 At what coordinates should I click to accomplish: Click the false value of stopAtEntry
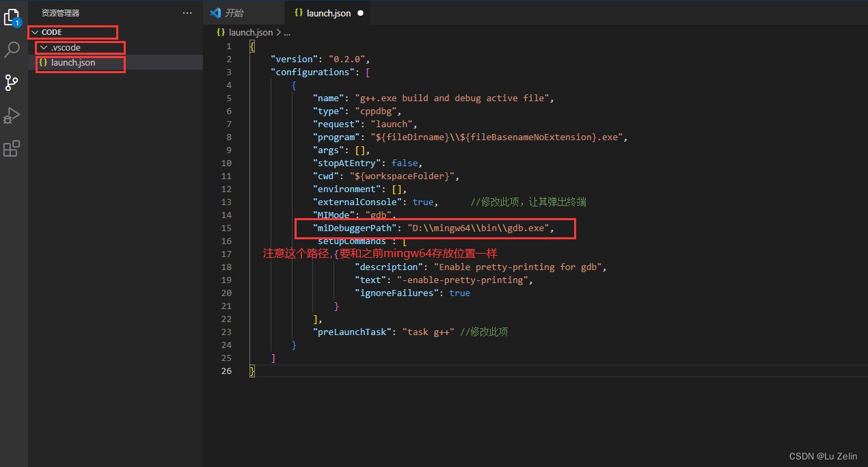coord(405,163)
